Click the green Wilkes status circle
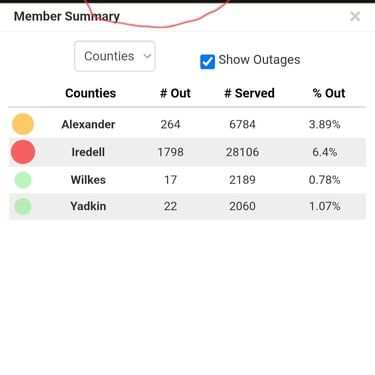The width and height of the screenshot is (375, 375). [x=23, y=180]
